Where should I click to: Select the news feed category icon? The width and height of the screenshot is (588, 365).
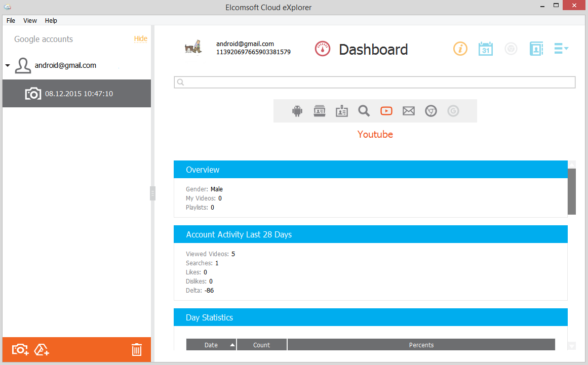[x=320, y=111]
